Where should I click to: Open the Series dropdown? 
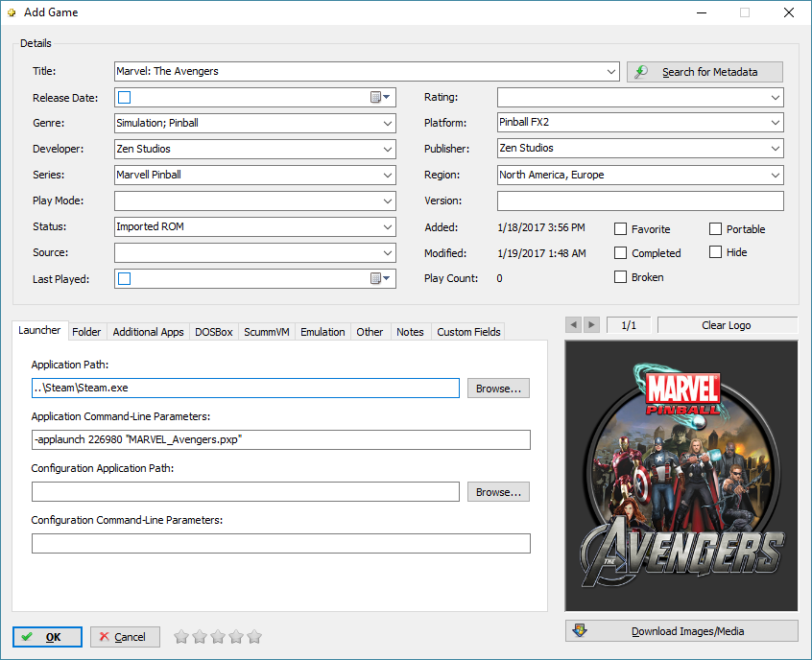tap(388, 175)
